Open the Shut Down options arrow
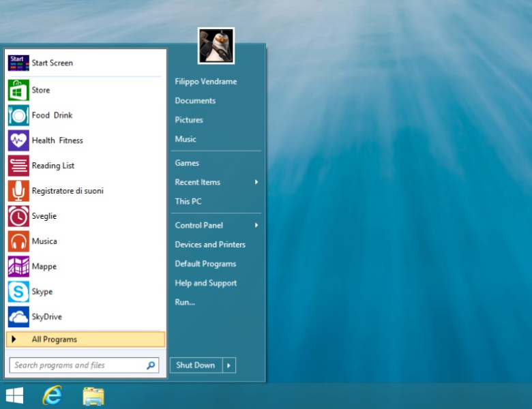This screenshot has width=532, height=409. point(229,365)
